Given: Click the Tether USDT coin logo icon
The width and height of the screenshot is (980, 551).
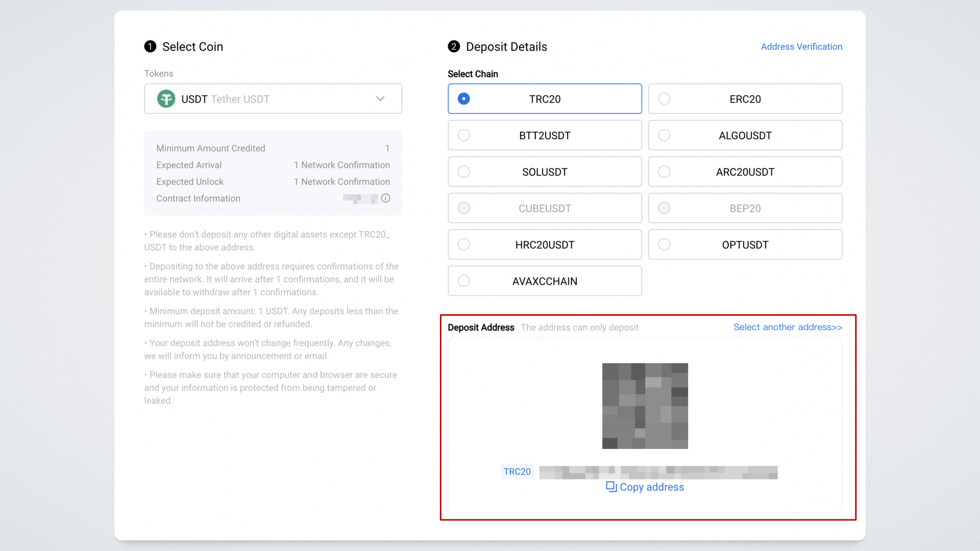Looking at the screenshot, I should pyautogui.click(x=166, y=99).
